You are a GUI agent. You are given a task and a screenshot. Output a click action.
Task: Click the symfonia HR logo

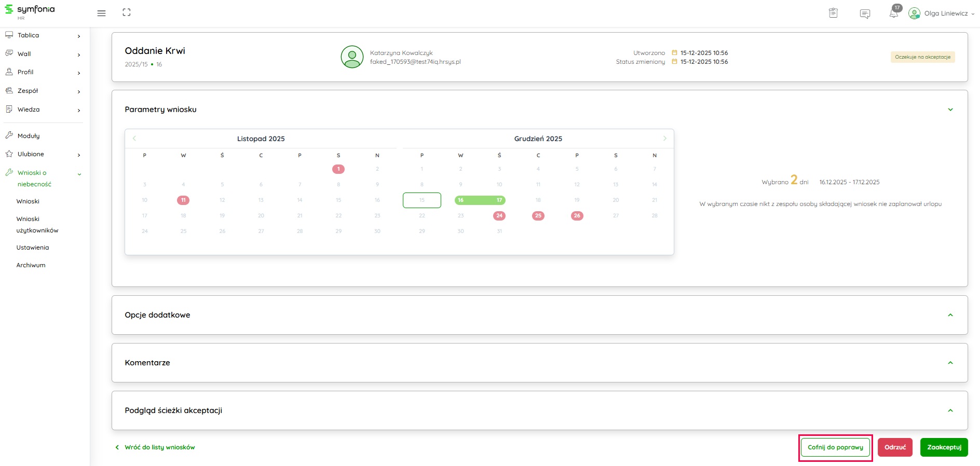30,11
